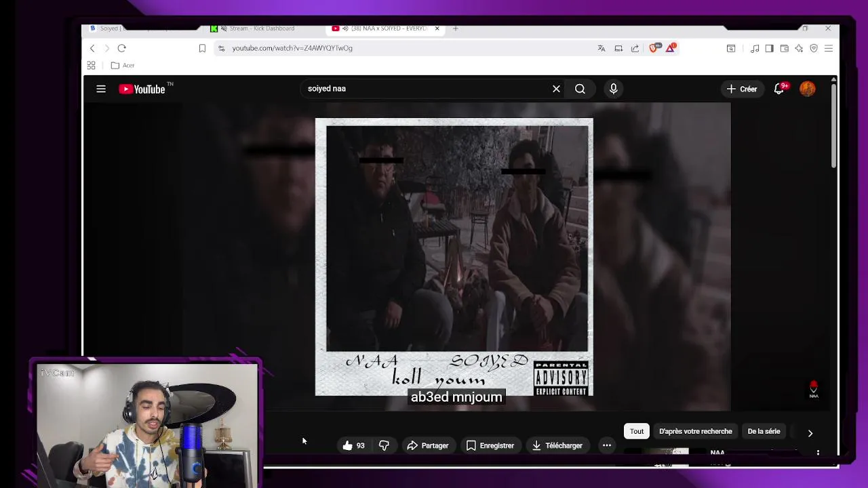The image size is (868, 488).
Task: Open the Brave Wallet icon
Action: pyautogui.click(x=784, y=48)
